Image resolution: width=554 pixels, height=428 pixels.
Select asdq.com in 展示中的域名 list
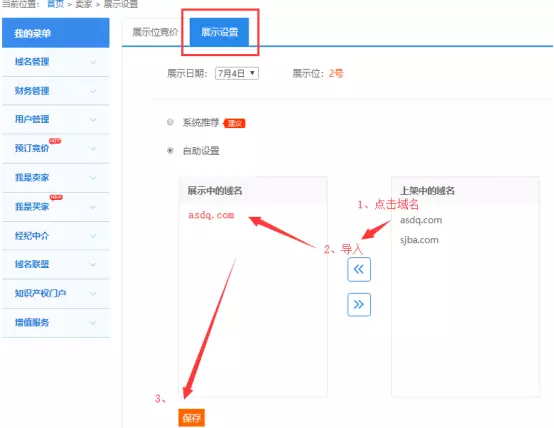pyautogui.click(x=211, y=215)
